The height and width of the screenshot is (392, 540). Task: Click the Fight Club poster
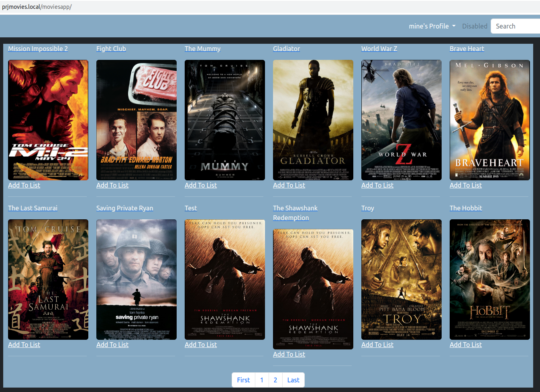(137, 120)
